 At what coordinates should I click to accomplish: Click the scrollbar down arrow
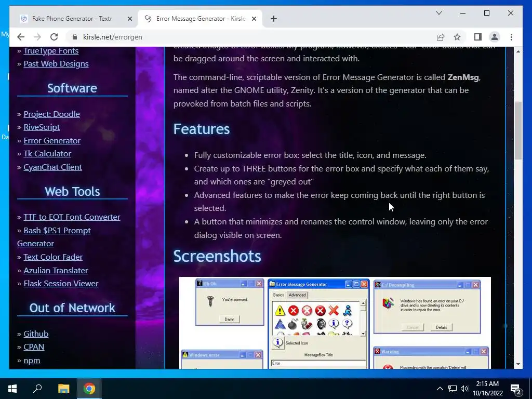coord(518,364)
